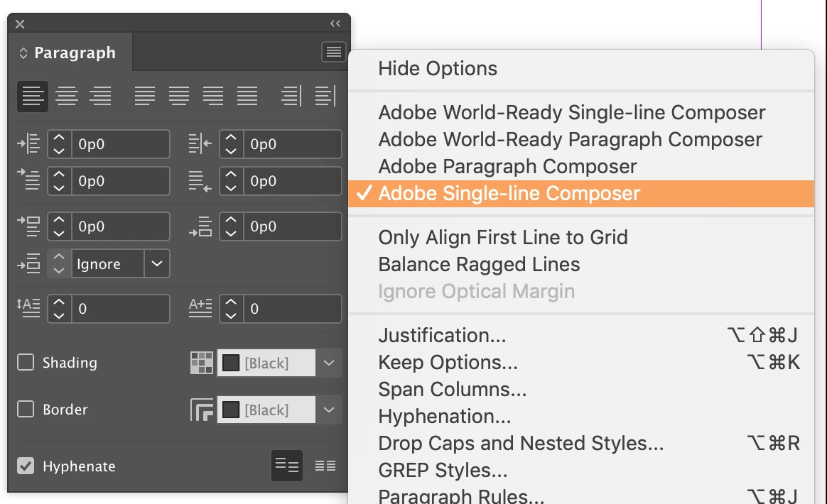
Task: Choose Hide Options menu item
Action: click(581, 69)
